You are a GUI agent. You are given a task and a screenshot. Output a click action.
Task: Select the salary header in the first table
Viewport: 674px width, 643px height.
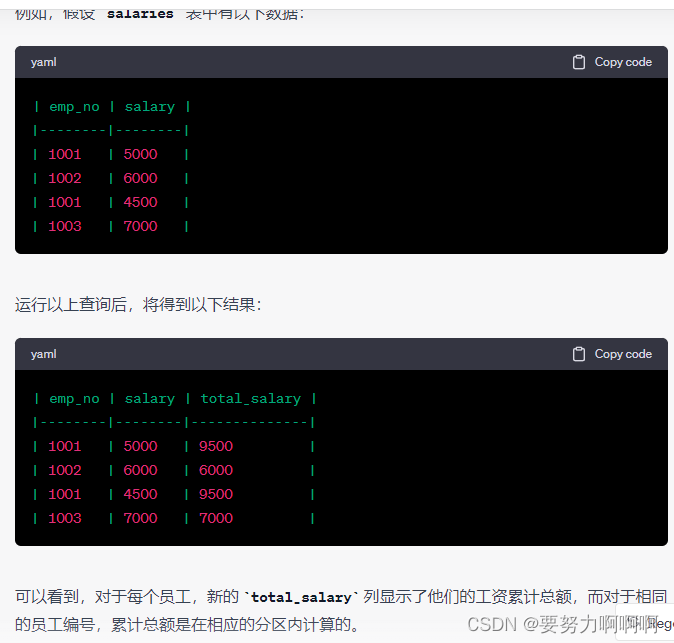click(x=150, y=107)
